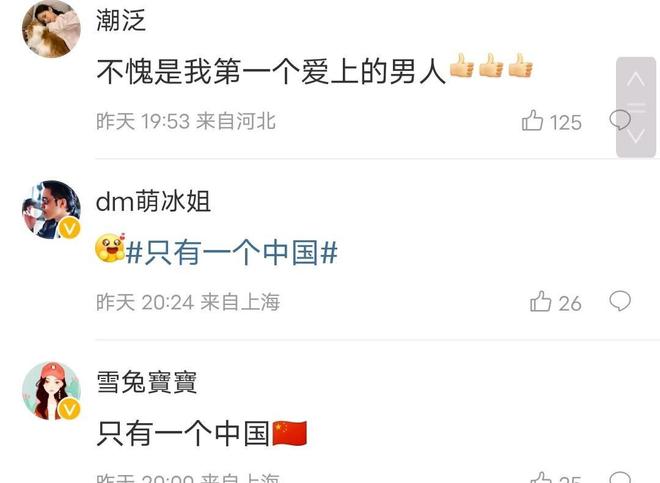Jump down with the floating down arrow
This screenshot has height=483, width=660.
click(x=636, y=136)
